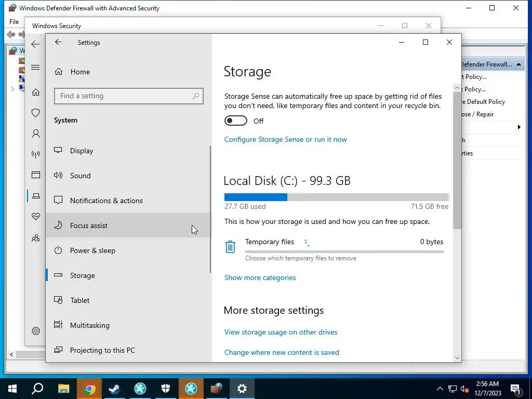Screen dimensions: 532x399
Task: Open Power & sleep settings
Action: tap(128, 250)
